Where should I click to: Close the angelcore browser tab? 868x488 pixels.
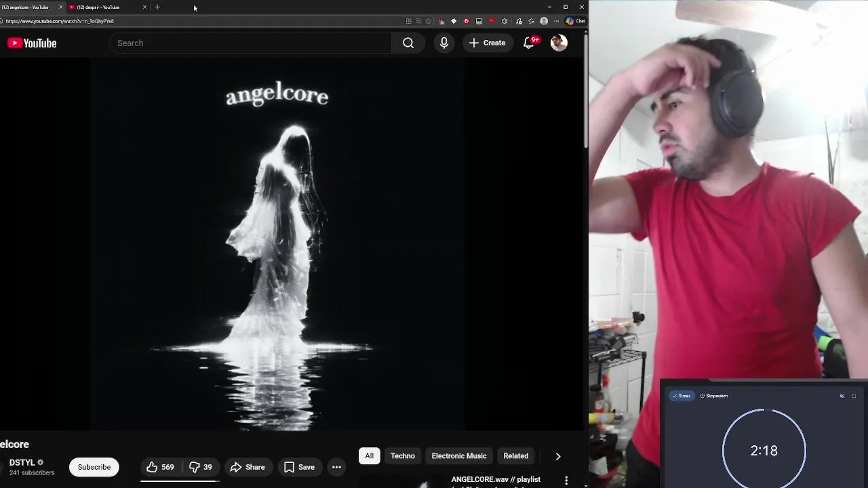(60, 7)
